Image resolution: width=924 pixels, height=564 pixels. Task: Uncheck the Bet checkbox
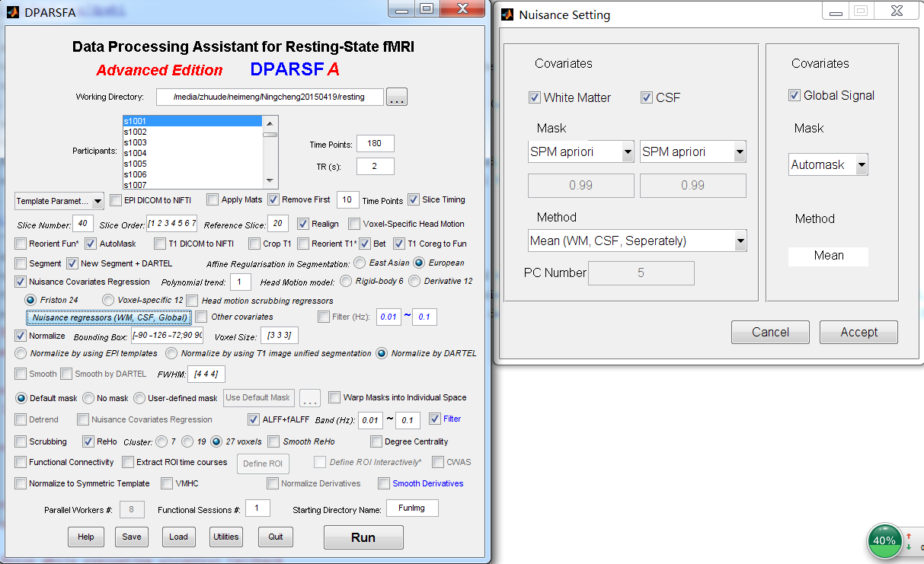pyautogui.click(x=366, y=244)
